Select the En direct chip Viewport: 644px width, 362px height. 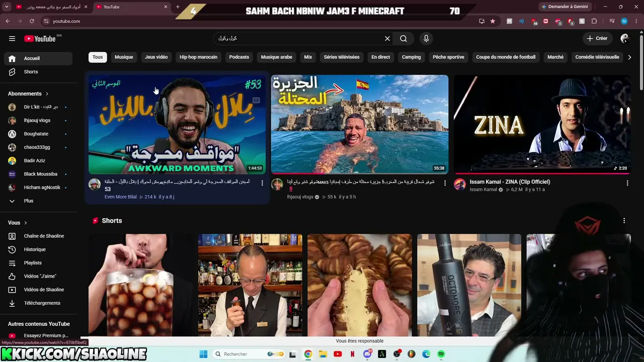tap(381, 57)
